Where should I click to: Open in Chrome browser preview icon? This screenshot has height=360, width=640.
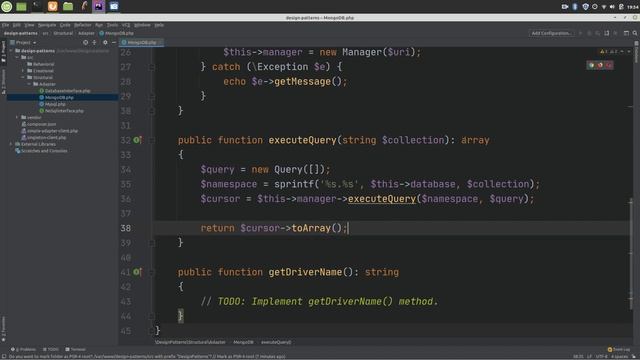(x=591, y=65)
